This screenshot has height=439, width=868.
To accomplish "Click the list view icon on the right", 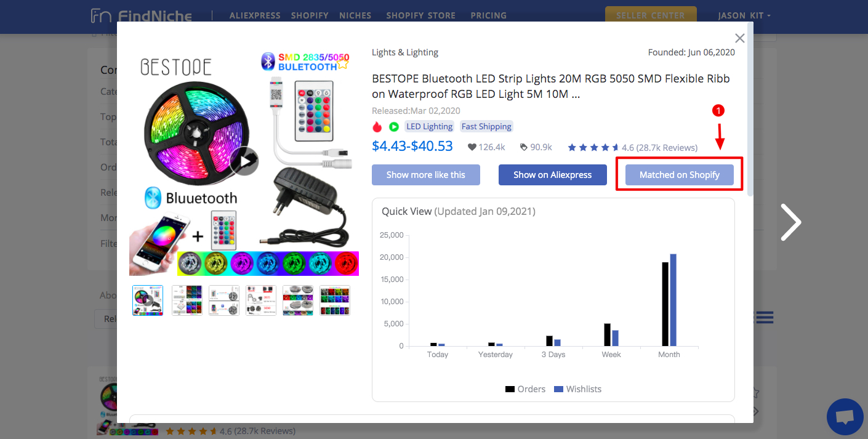I will coord(763,317).
